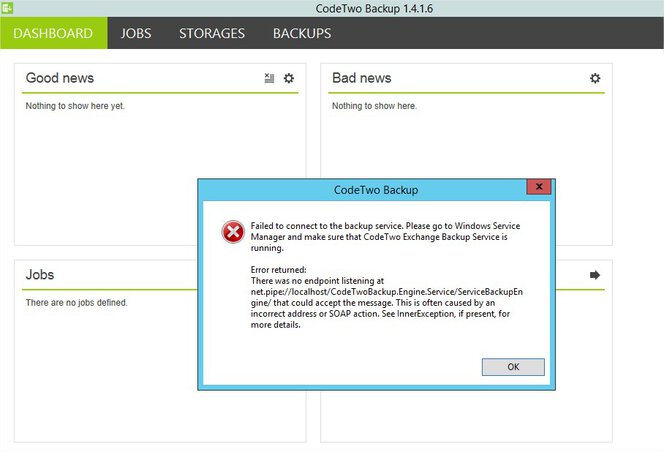Clear the Good news list icon
Viewport: 664px width, 452px height.
[269, 78]
